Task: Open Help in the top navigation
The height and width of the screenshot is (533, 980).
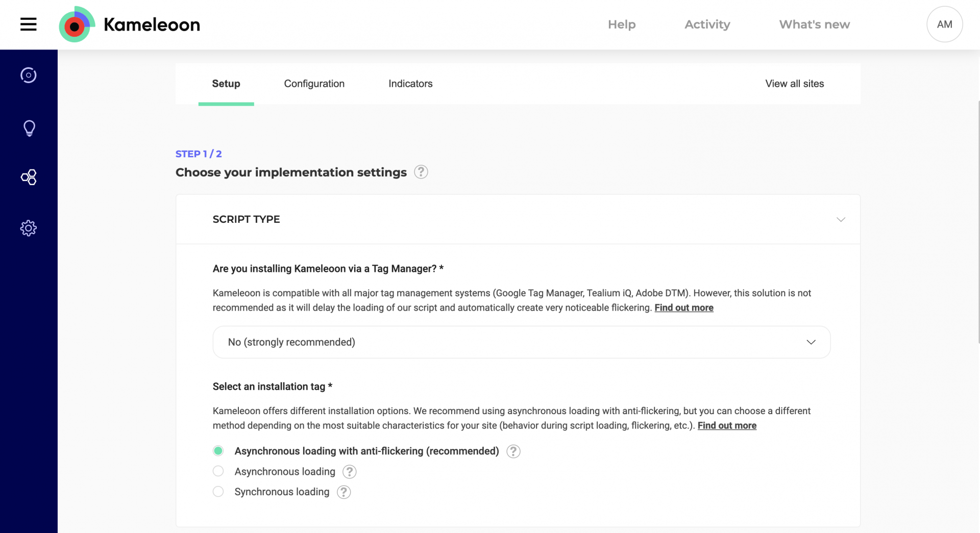Action: coord(621,24)
